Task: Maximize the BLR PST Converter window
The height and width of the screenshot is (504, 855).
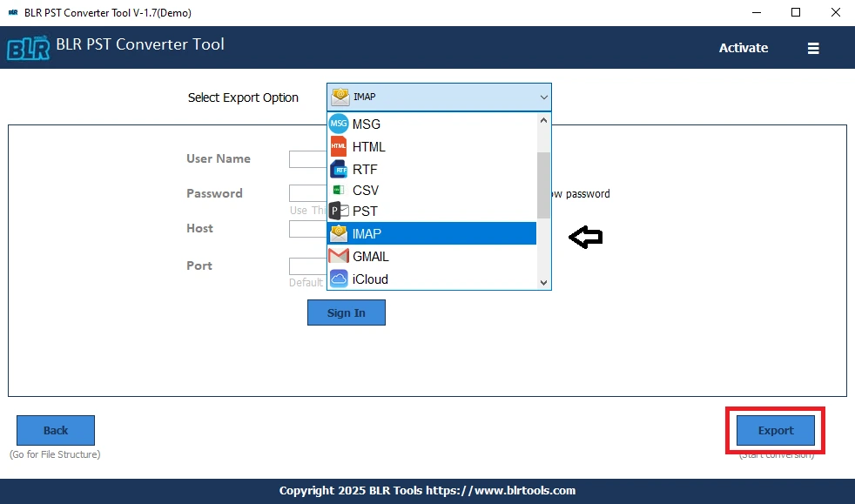Action: point(796,12)
